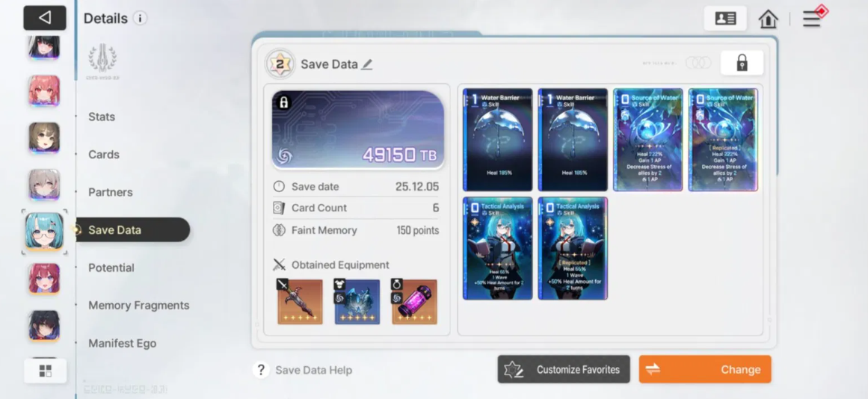Edit the Save Data name with pencil
Screen dimensions: 868x399
coord(366,64)
